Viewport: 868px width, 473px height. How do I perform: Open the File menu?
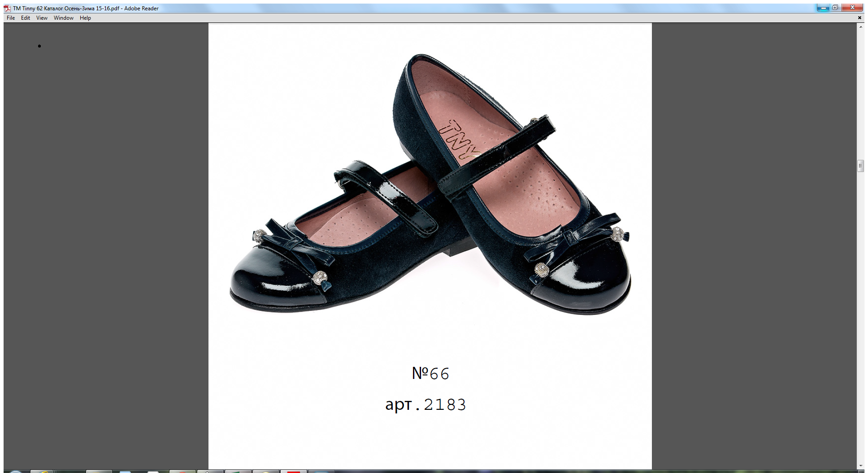tap(11, 18)
